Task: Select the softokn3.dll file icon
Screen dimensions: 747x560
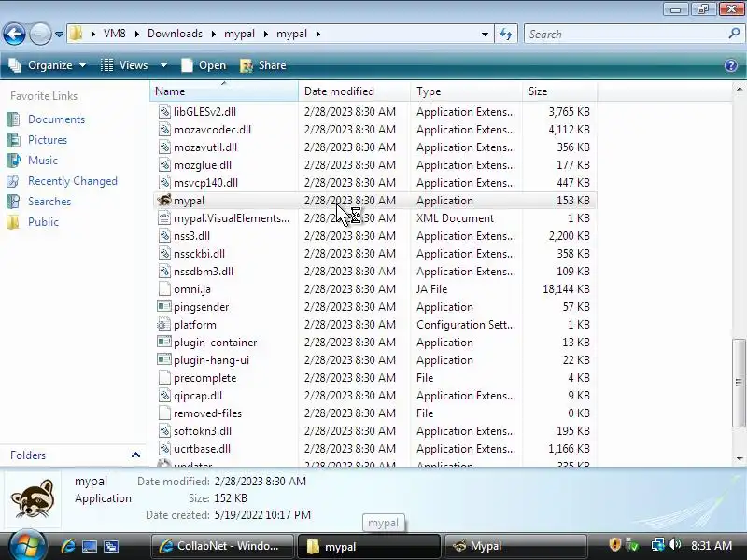Action: coord(164,431)
